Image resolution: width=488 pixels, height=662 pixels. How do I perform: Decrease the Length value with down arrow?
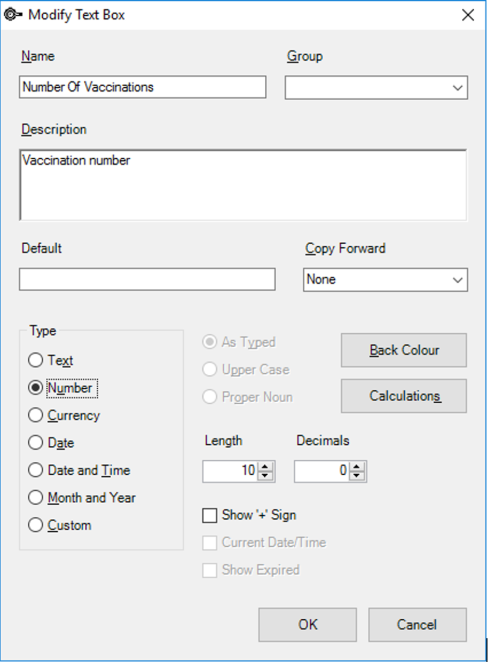point(265,476)
